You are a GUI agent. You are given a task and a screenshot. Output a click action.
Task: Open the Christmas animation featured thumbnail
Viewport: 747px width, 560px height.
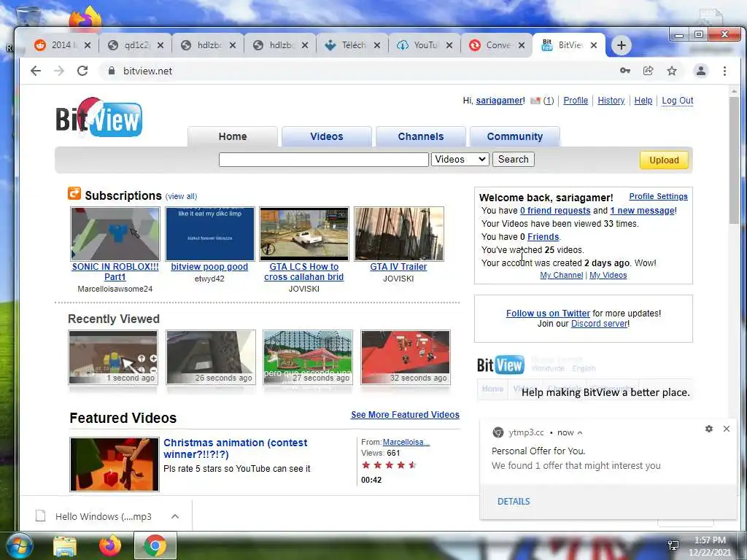pyautogui.click(x=115, y=464)
